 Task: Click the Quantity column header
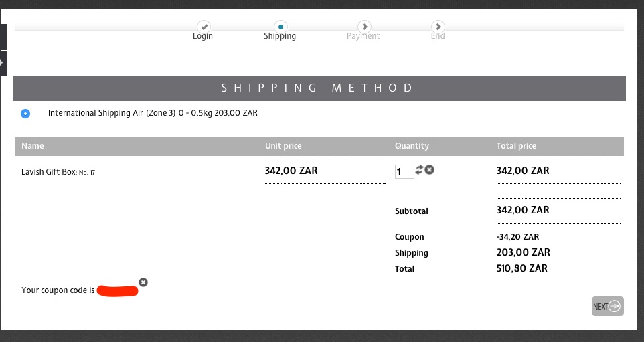[412, 146]
